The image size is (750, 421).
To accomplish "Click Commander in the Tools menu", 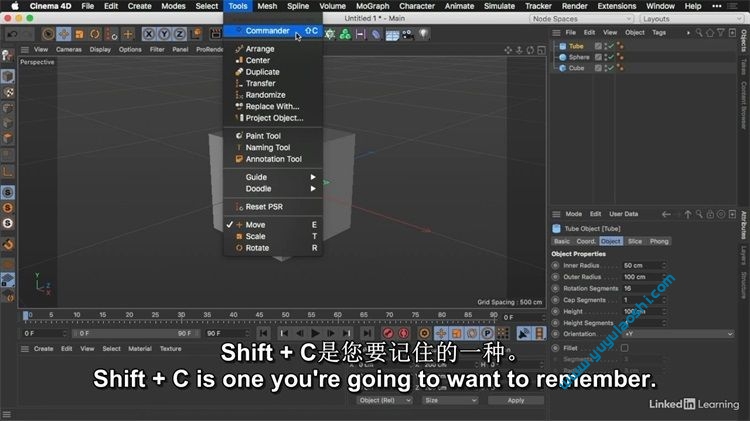I will [267, 31].
